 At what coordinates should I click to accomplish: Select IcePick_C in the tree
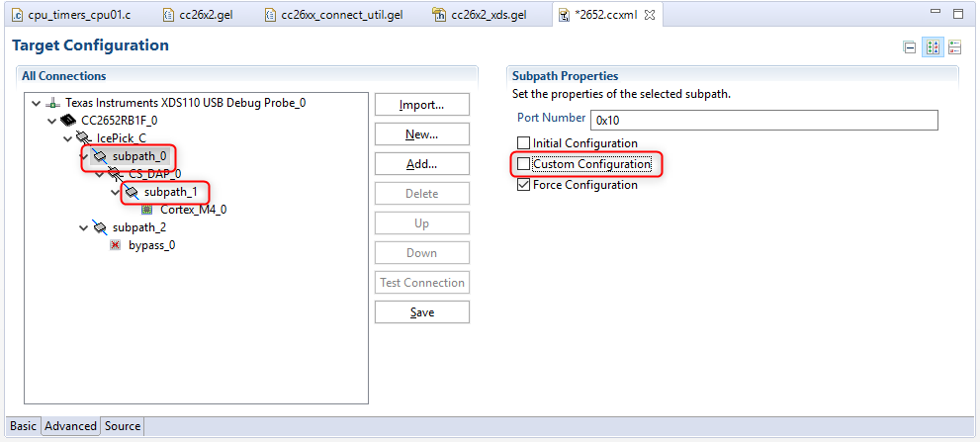point(122,137)
